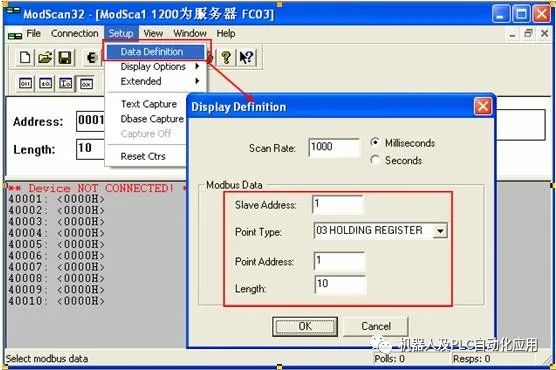Click the Setup menu
556x370 pixels.
point(121,34)
